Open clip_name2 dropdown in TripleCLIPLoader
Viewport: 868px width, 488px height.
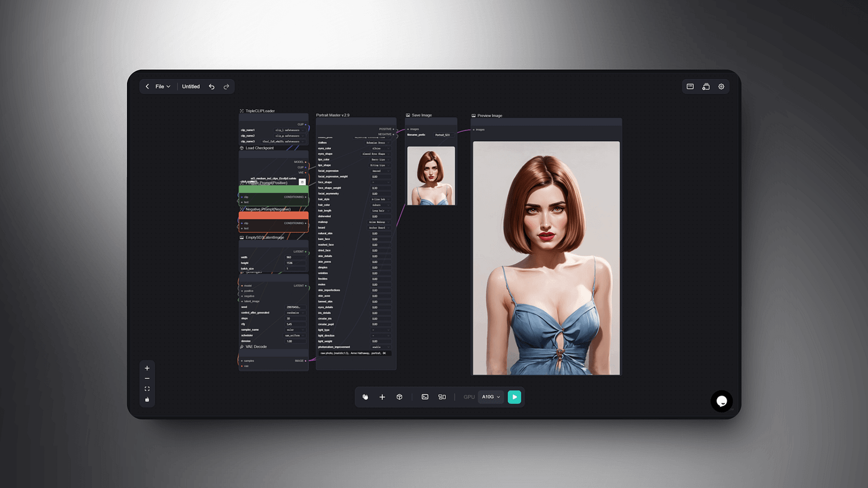click(x=290, y=135)
